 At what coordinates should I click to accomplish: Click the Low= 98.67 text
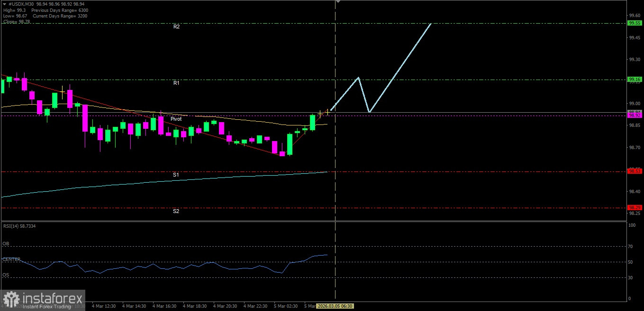[14, 16]
